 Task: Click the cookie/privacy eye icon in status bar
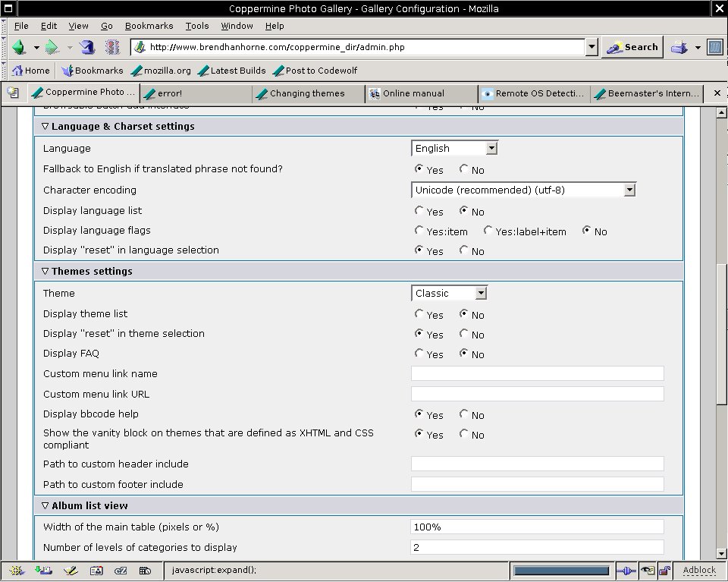pos(647,571)
